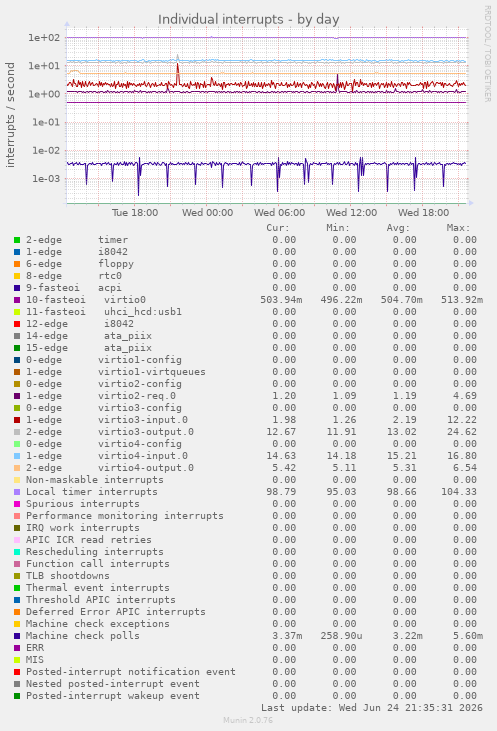
Task: Click the orange floppy legend color square
Action: tap(17, 264)
